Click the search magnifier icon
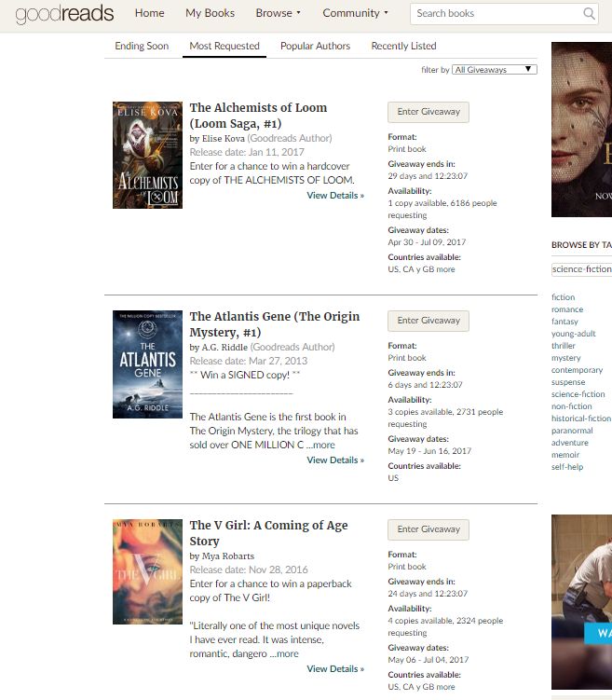 point(589,13)
